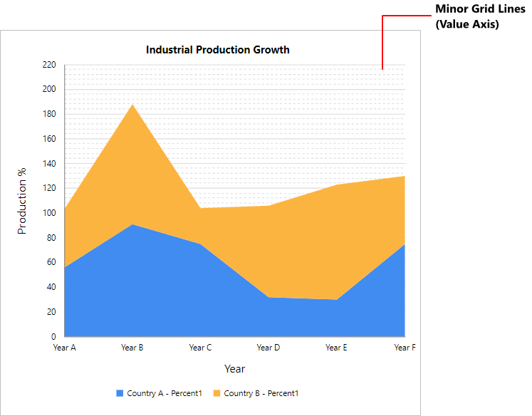Toggle the Country A - Percent1 legend label
This screenshot has height=416, width=532.
click(x=165, y=393)
